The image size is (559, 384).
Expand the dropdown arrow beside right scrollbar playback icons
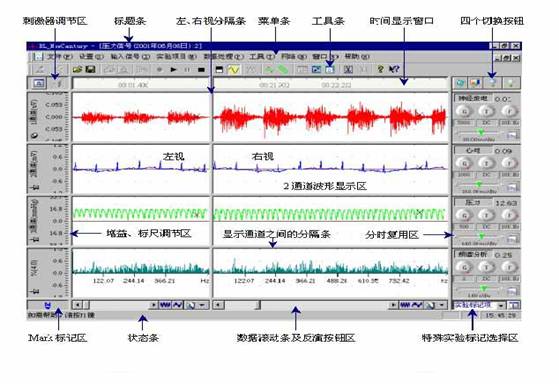click(442, 305)
